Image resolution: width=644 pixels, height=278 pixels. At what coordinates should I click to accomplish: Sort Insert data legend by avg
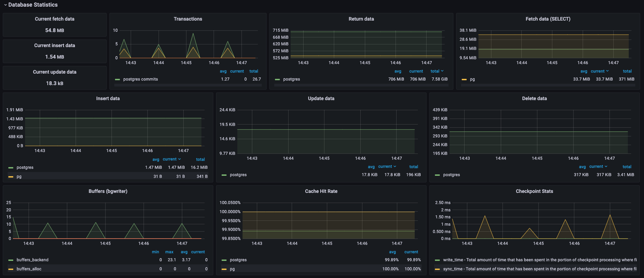(156, 159)
